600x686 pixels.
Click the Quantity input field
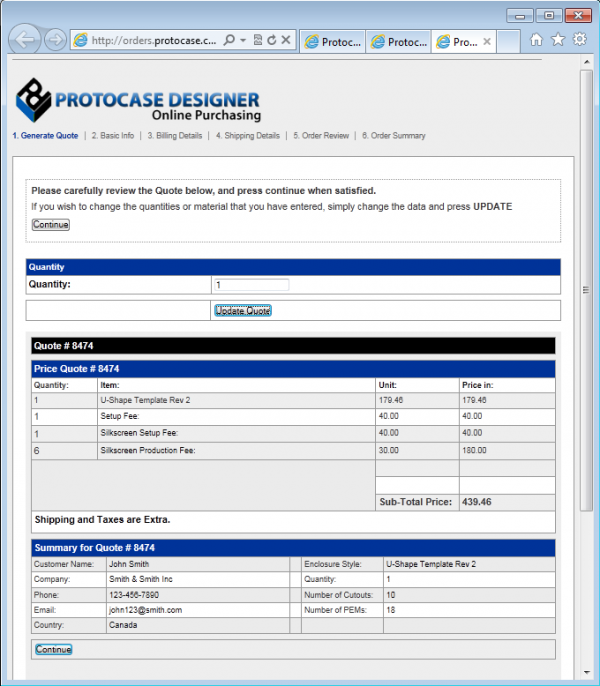251,285
